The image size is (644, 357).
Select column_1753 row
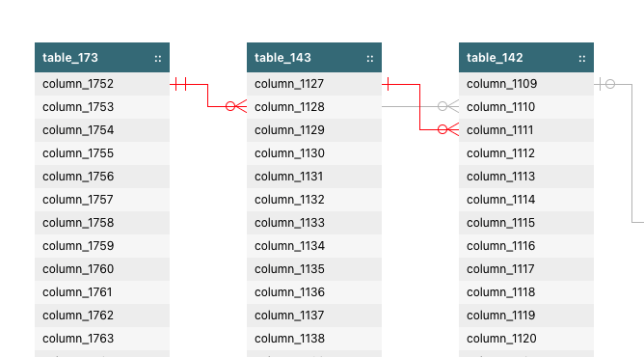click(102, 107)
